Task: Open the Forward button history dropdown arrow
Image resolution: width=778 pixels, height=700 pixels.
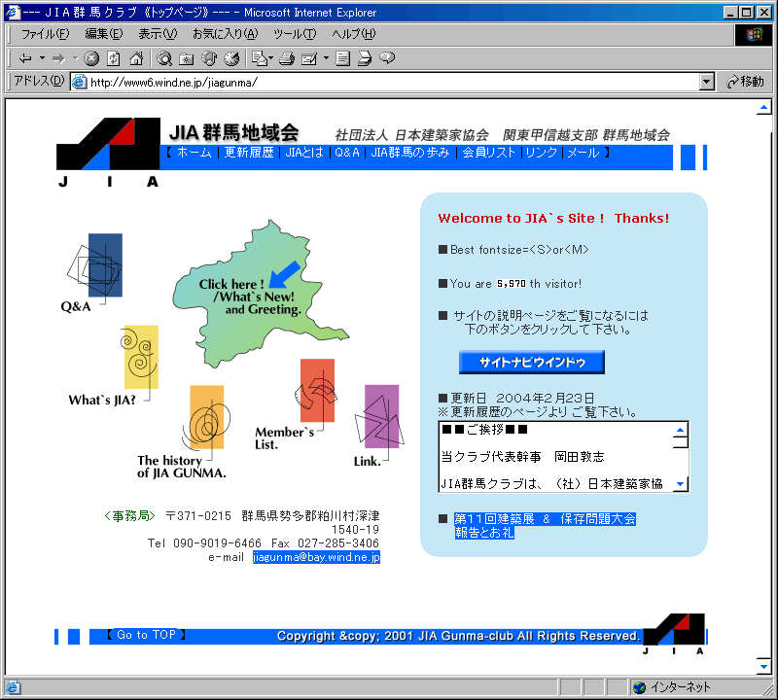Action: pos(76,58)
